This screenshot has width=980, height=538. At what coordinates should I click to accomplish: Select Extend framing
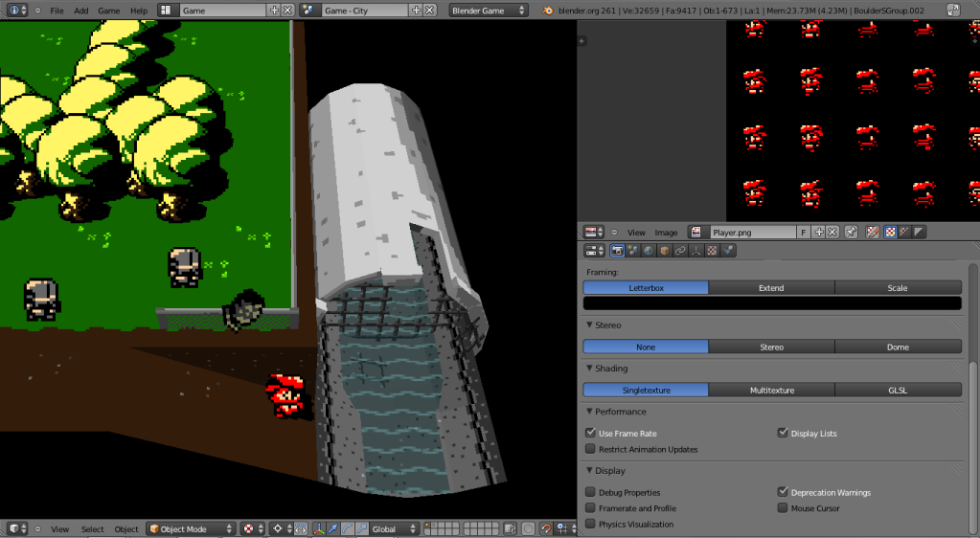click(x=771, y=288)
